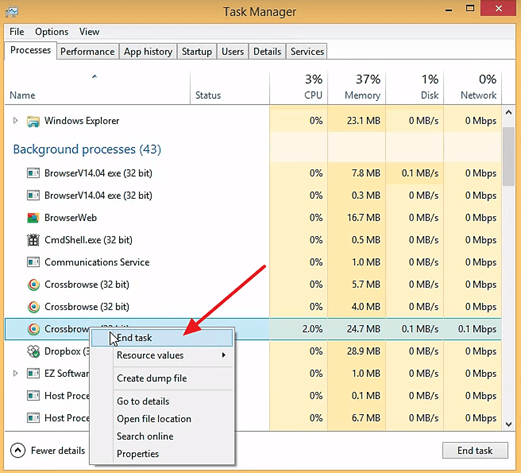Click the 23.1 MB memory value

coord(364,121)
